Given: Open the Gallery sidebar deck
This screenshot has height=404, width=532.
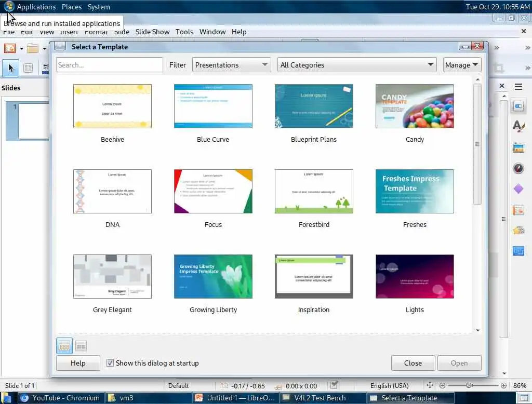Looking at the screenshot, I should tap(518, 148).
